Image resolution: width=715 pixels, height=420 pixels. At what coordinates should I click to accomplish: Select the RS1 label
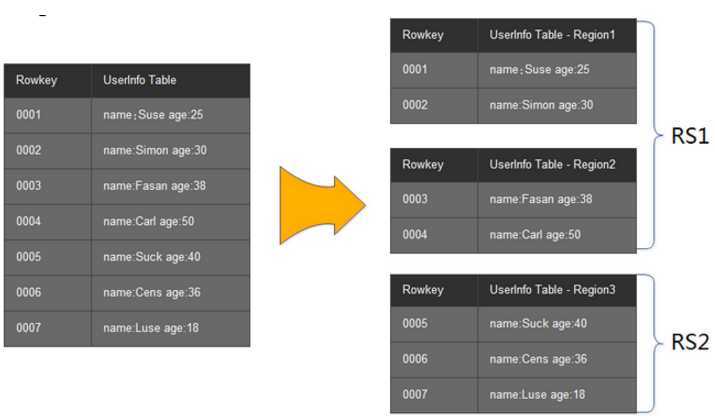(x=690, y=136)
